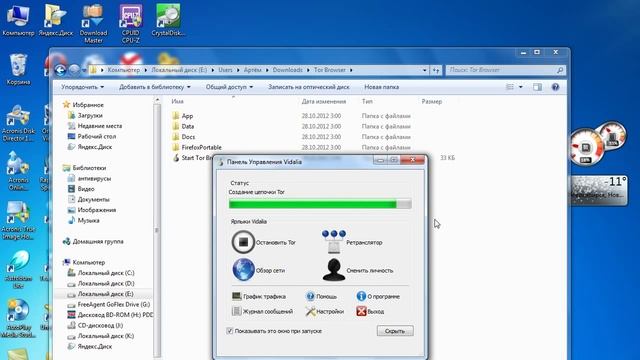
Task: Open Vidalia settings (Настройки) tools icon
Action: (x=310, y=311)
